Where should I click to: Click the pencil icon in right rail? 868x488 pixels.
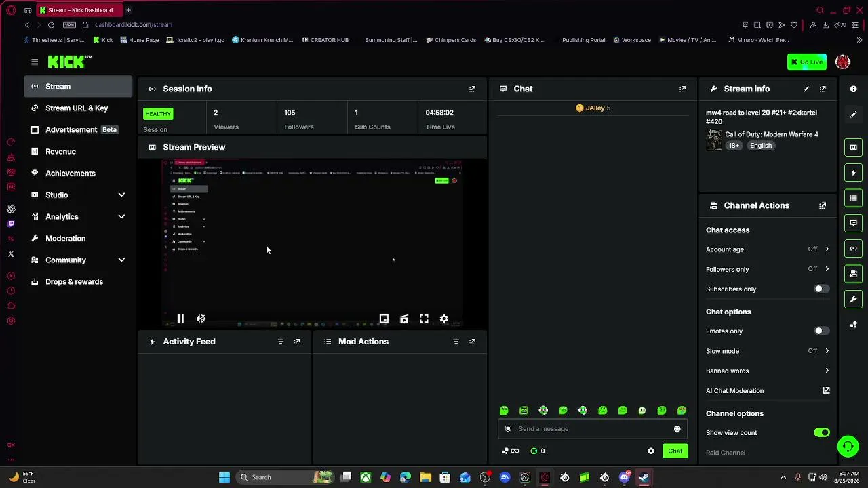click(854, 115)
